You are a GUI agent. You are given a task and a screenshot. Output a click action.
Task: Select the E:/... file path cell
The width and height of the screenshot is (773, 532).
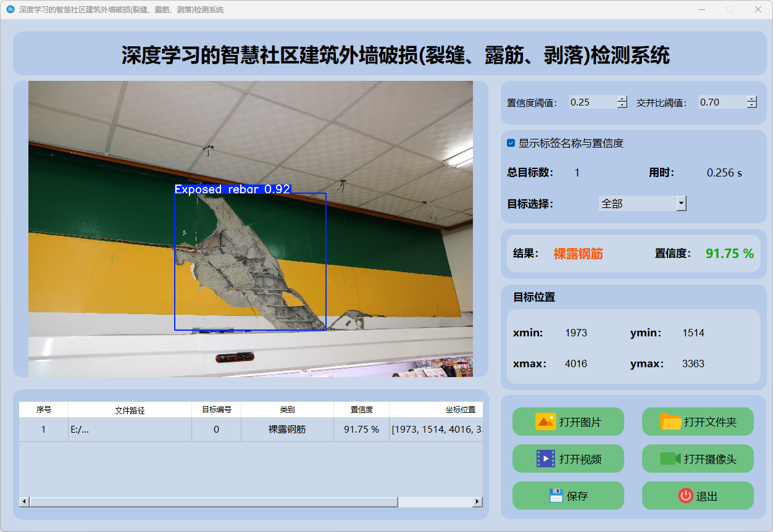click(x=130, y=430)
